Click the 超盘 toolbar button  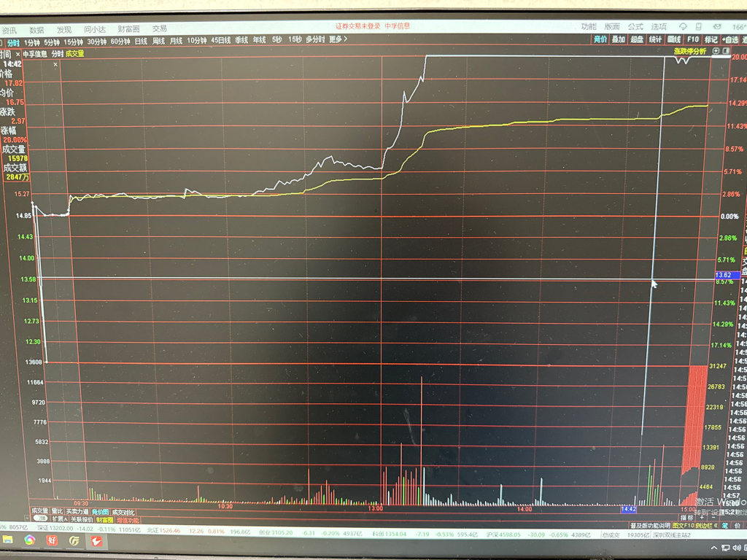pos(637,39)
